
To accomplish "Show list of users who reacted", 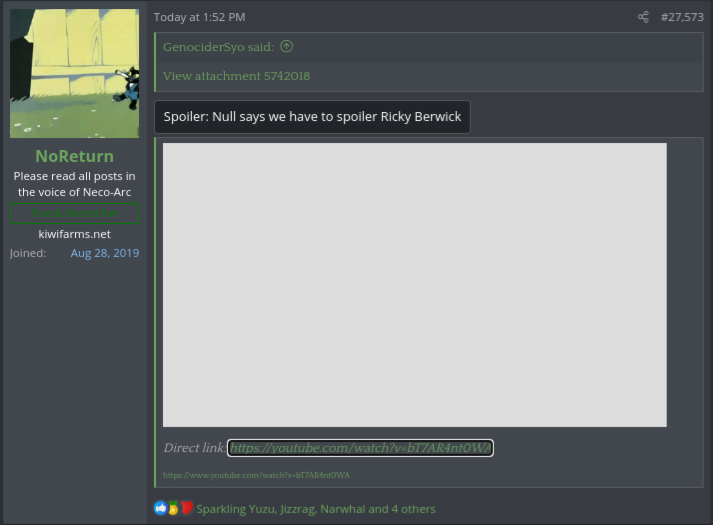I will coord(315,509).
